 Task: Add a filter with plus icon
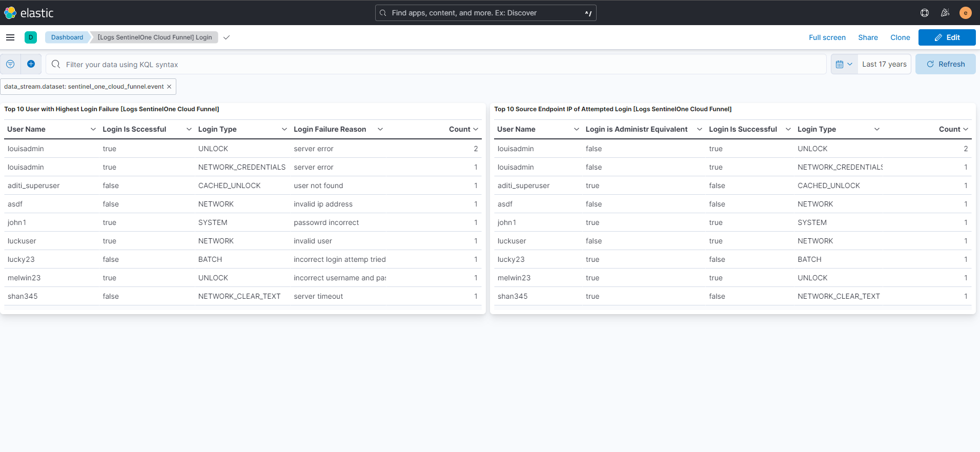[x=31, y=64]
